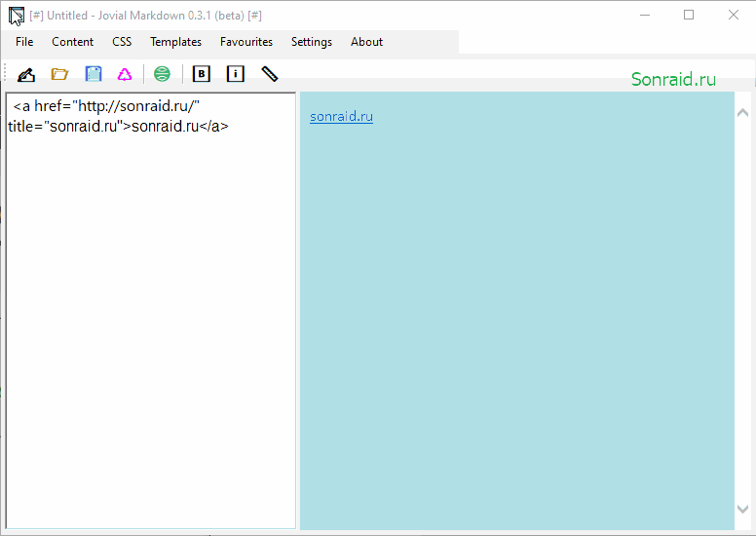Screen dimensions: 756x536
Task: Open the File menu
Action: click(x=24, y=42)
